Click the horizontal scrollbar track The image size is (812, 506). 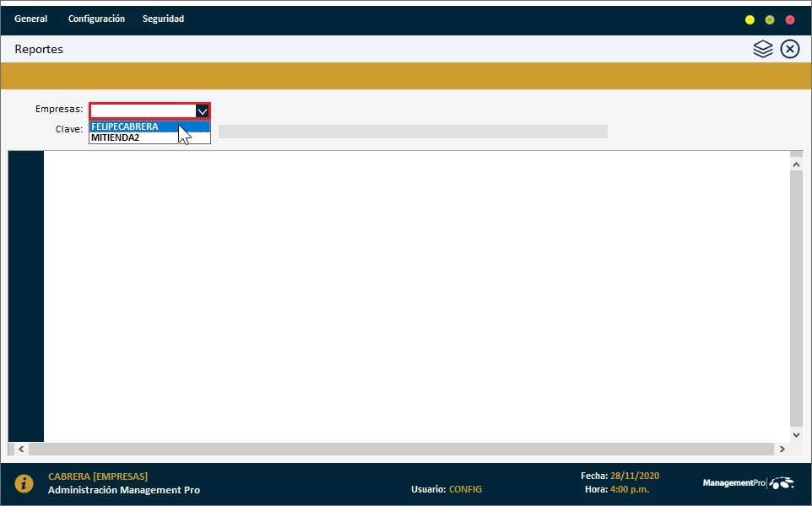click(401, 449)
